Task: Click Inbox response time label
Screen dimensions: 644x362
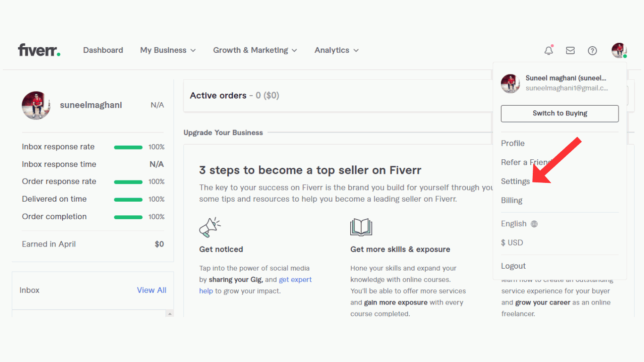Action: coord(59,164)
